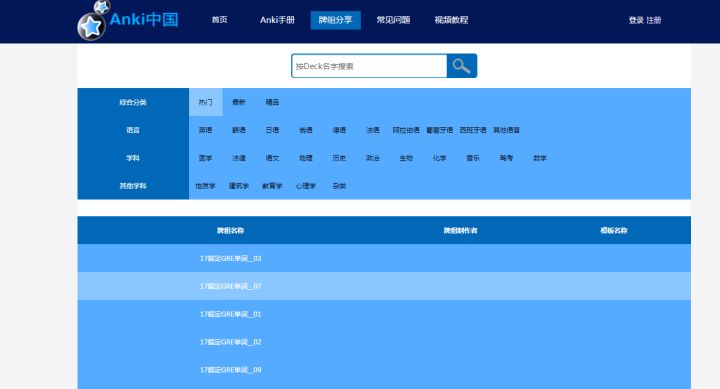Select the 心理学 subject filter
720x389 pixels.
[306, 186]
